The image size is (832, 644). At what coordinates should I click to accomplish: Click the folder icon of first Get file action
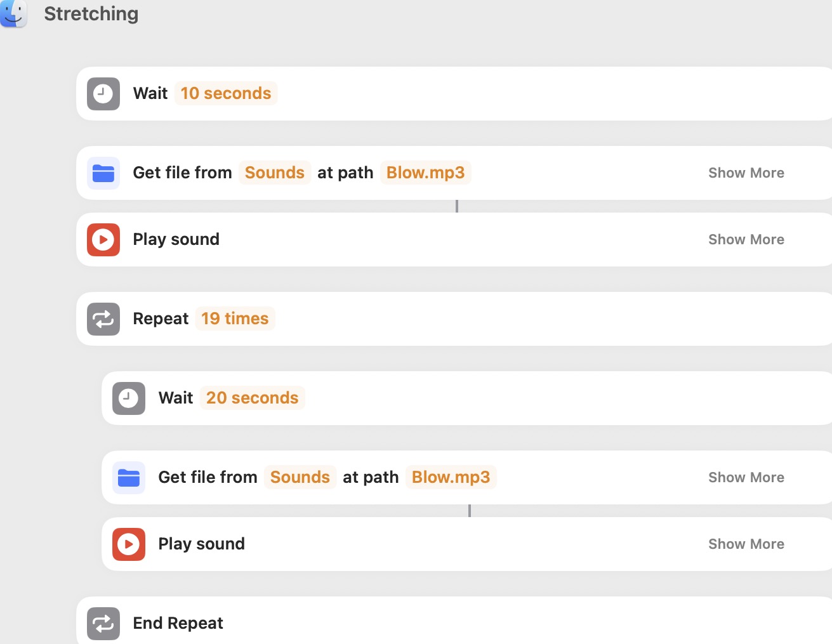(x=103, y=173)
